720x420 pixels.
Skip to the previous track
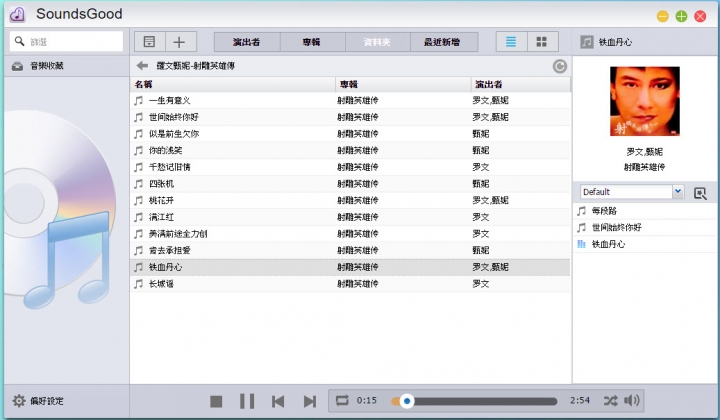click(278, 402)
